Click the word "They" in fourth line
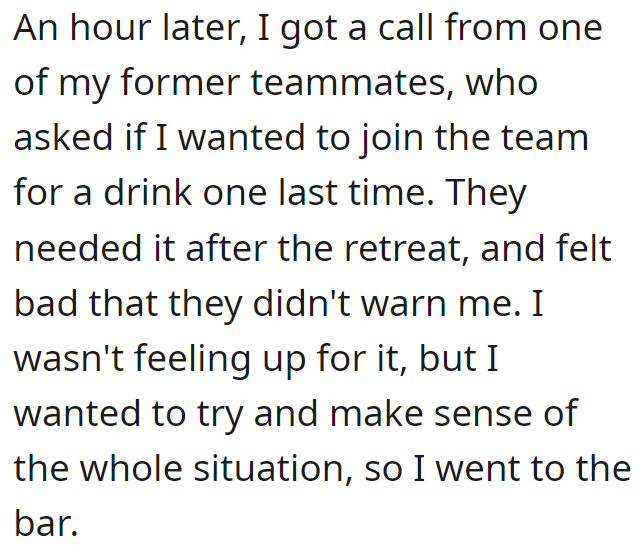This screenshot has height=554, width=644. [x=486, y=194]
